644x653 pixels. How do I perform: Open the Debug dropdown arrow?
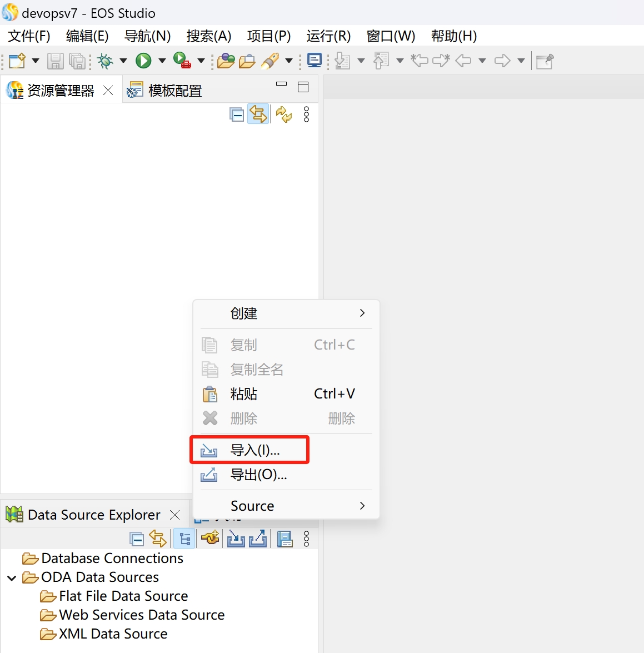pyautogui.click(x=123, y=61)
